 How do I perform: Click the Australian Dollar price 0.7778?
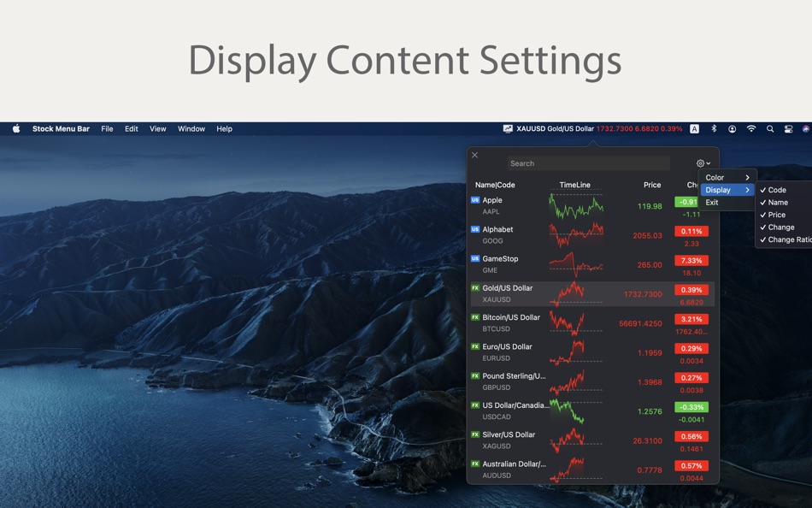pos(650,470)
